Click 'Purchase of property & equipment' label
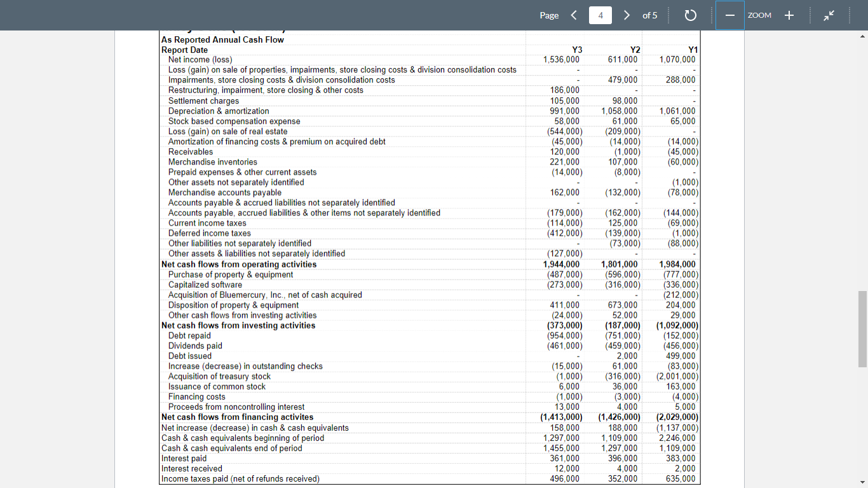The height and width of the screenshot is (488, 868). click(x=231, y=274)
